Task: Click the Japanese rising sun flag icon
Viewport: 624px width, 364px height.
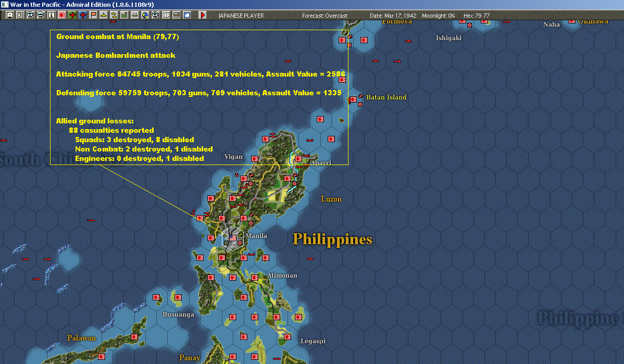Action: tap(61, 15)
